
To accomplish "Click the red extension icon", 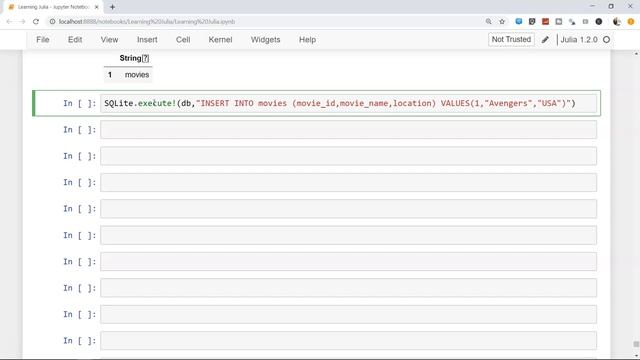I will (545, 22).
